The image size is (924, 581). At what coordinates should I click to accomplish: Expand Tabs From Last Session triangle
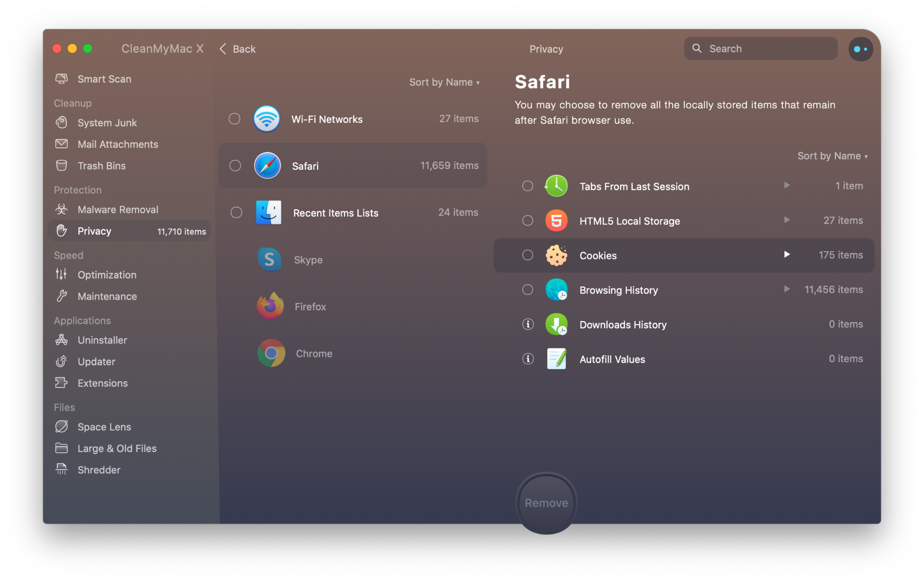click(x=787, y=185)
